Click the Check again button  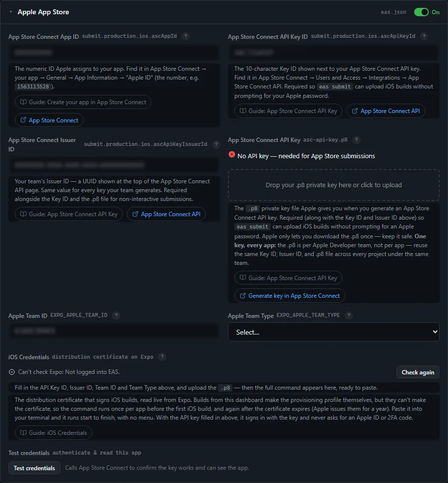418,372
